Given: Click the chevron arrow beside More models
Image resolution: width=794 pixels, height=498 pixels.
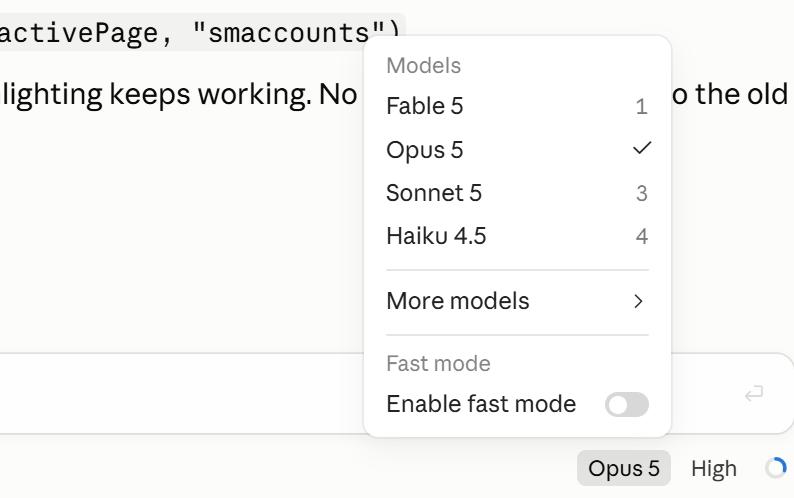Looking at the screenshot, I should (639, 301).
